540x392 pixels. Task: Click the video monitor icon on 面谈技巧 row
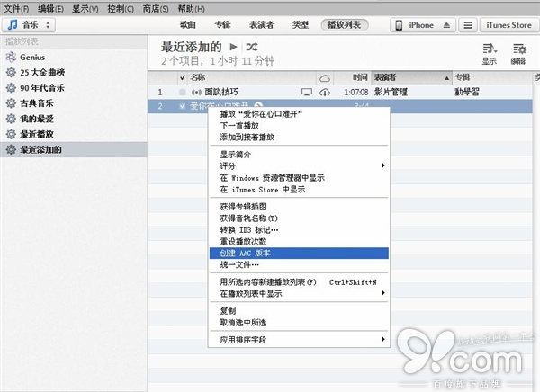(x=307, y=92)
